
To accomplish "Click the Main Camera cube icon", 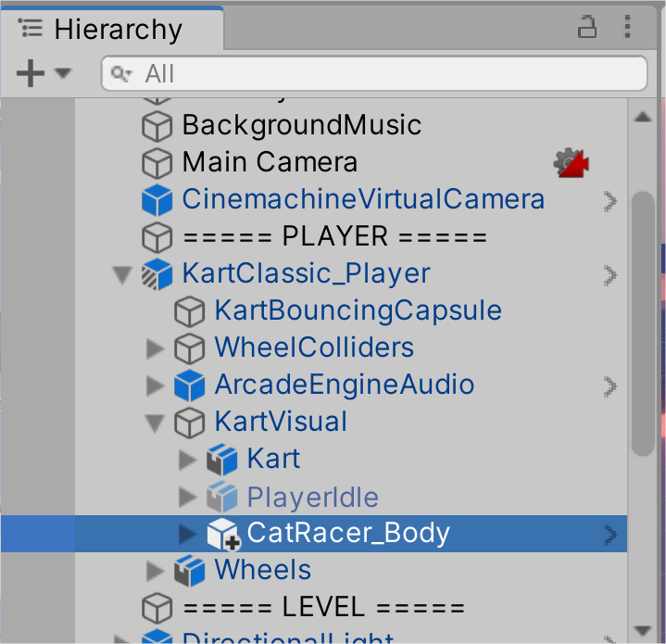I will pyautogui.click(x=157, y=163).
